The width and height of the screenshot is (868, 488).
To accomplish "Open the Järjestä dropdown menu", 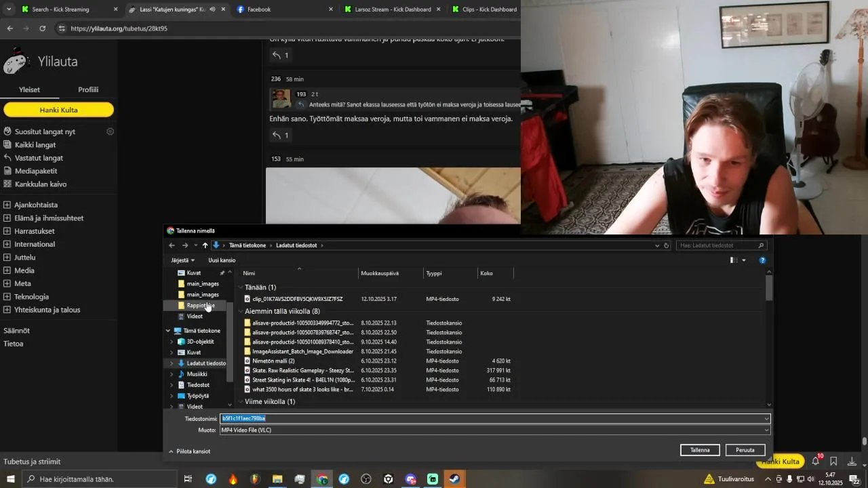I will pos(182,260).
